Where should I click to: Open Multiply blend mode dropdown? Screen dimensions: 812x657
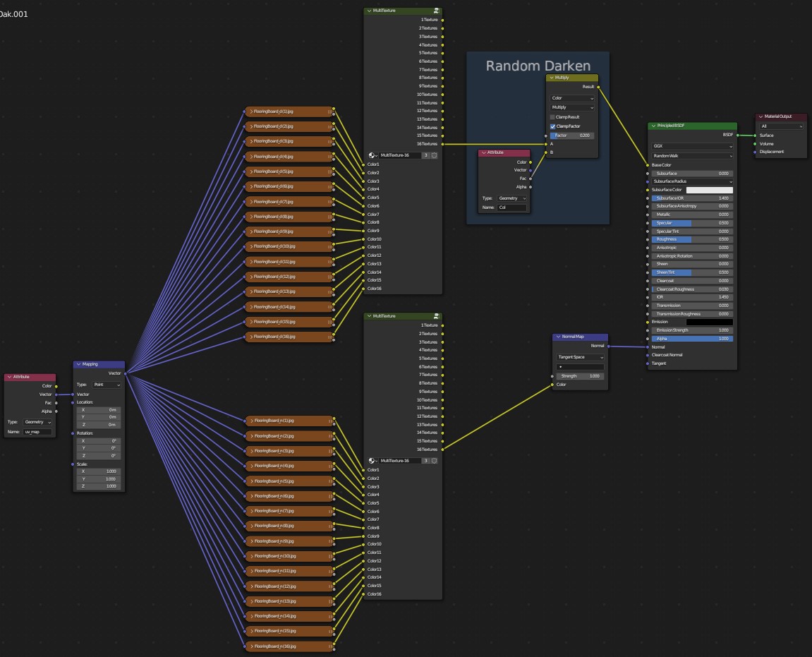pos(572,107)
